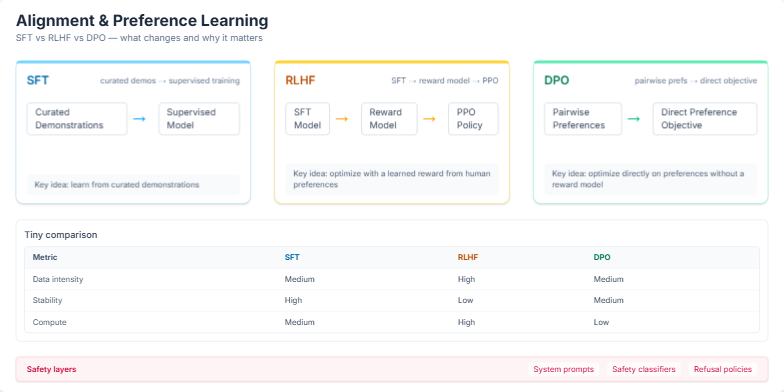Click the 'SFT vs RLHF vs DPO' subtitle
This screenshot has width=784, height=392.
[x=140, y=38]
